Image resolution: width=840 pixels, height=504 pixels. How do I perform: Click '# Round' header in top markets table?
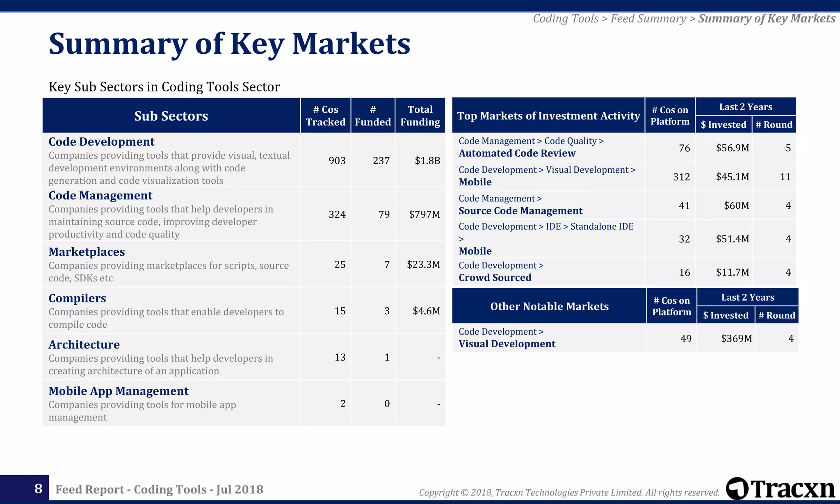[x=774, y=124]
